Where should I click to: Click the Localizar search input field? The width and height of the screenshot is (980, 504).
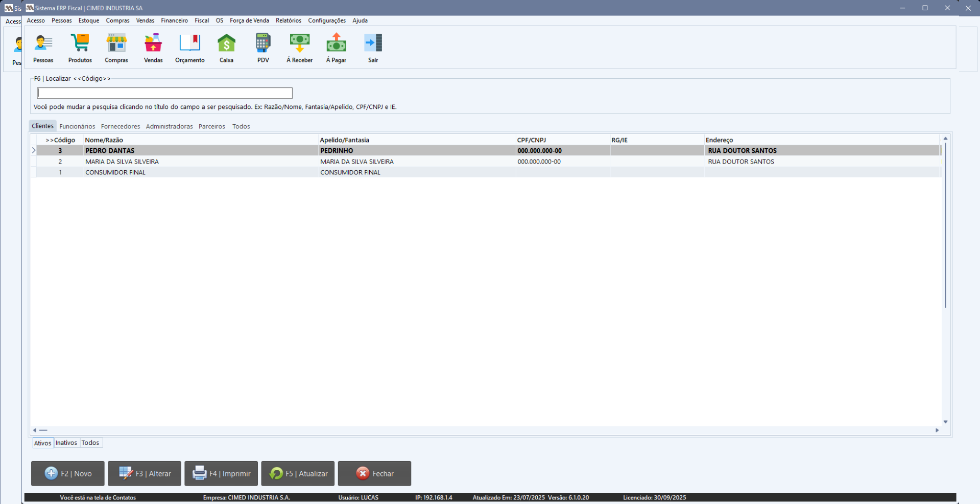click(164, 93)
